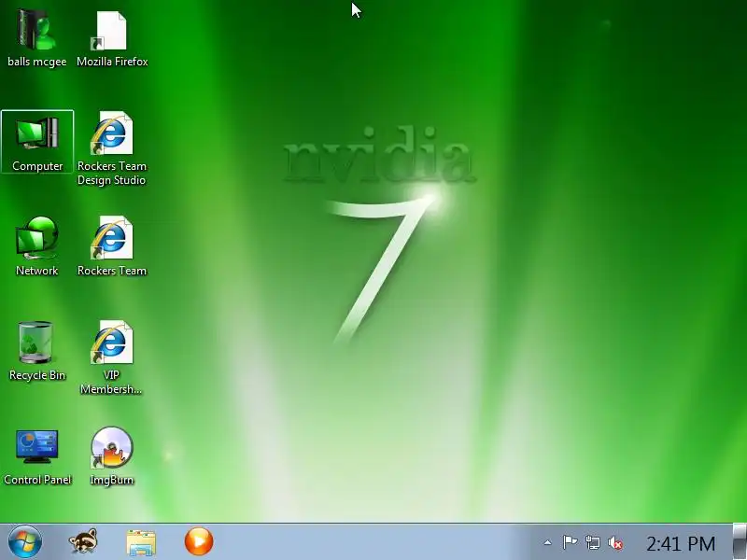Select the Control Panel desktop icon
The height and width of the screenshot is (560, 747).
pos(37,456)
